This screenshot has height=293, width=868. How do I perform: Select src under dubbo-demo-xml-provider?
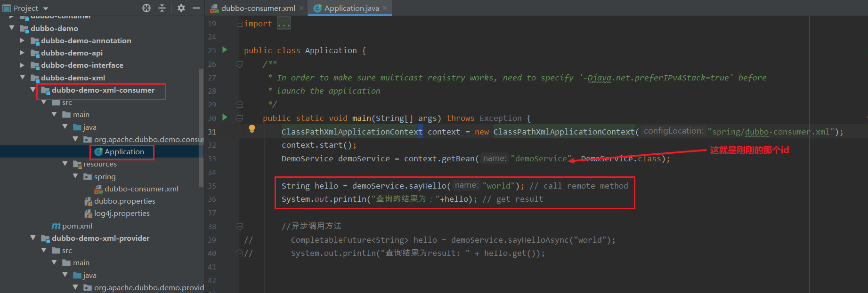point(67,251)
